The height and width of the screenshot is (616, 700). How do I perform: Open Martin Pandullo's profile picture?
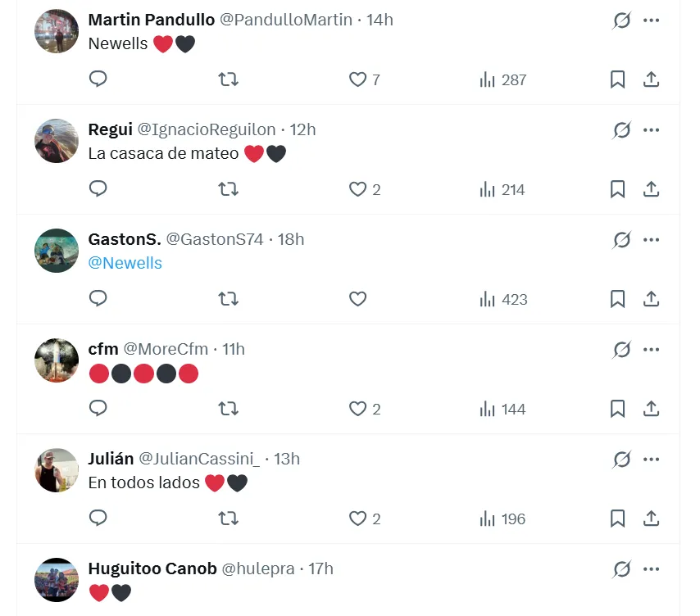[x=56, y=31]
